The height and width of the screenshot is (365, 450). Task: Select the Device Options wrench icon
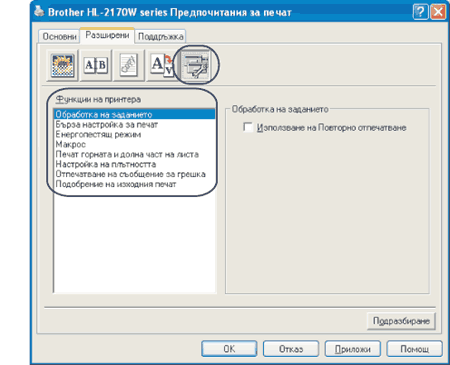(x=196, y=65)
